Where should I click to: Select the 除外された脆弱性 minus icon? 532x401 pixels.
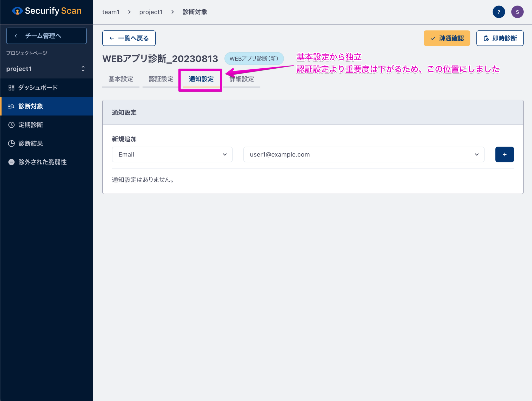tap(11, 162)
